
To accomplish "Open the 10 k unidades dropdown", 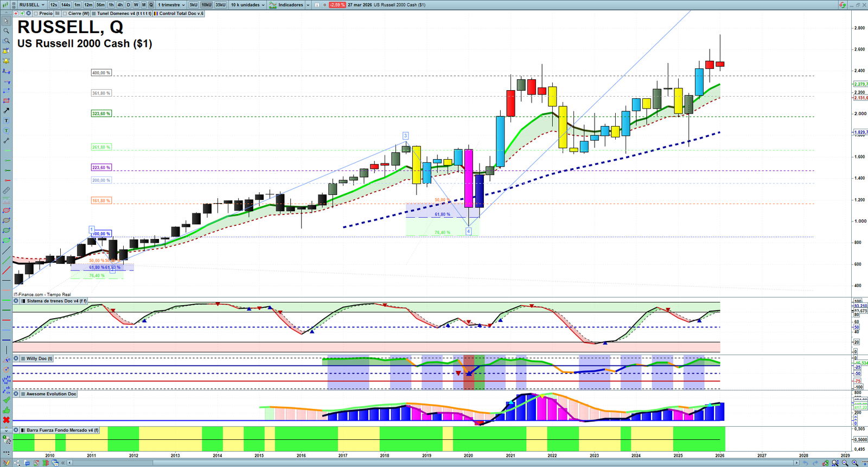I will (248, 5).
